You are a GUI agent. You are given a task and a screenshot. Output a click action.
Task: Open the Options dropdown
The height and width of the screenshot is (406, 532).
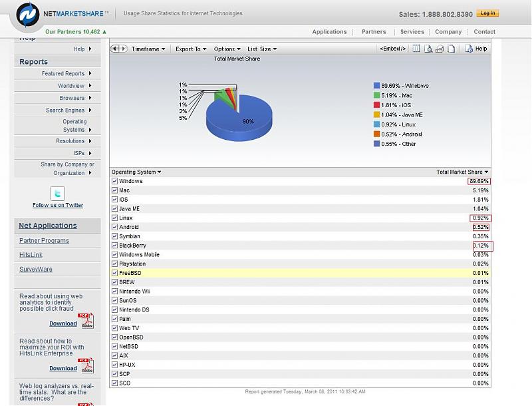click(x=227, y=49)
